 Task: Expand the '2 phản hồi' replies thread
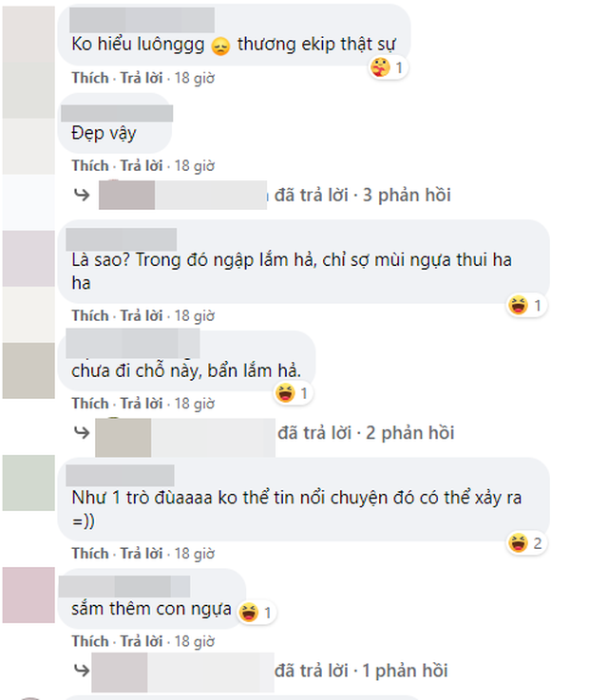(366, 432)
